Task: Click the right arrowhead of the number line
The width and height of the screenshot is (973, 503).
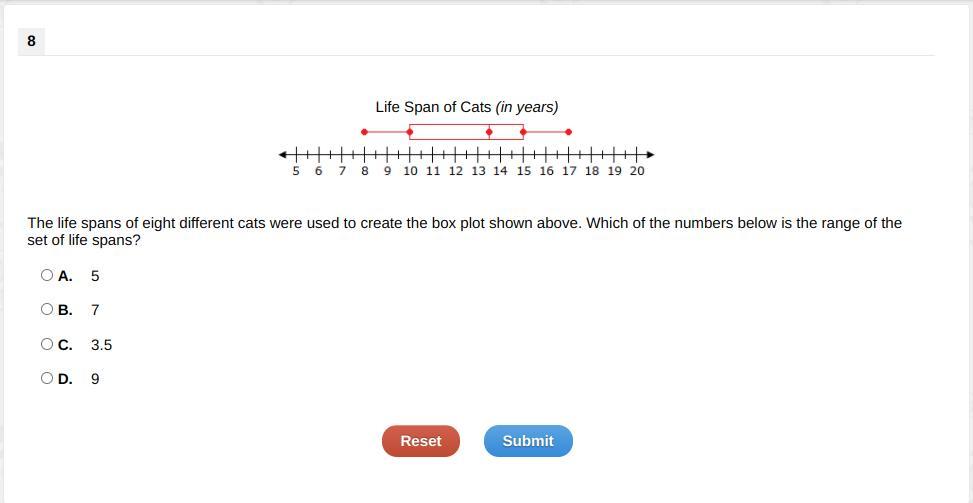Action: (651, 155)
